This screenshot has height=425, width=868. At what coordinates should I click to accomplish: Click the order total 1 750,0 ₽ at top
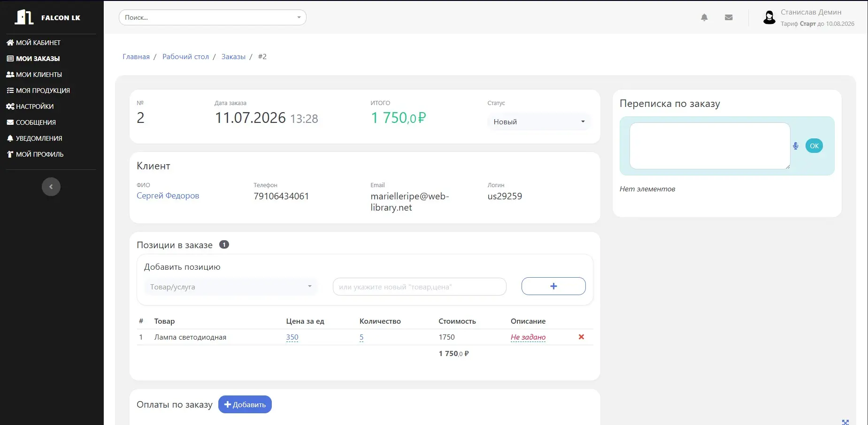(x=398, y=118)
